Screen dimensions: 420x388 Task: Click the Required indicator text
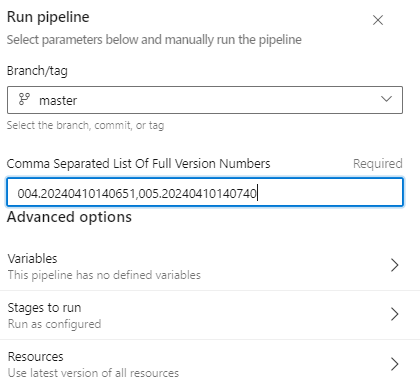[378, 164]
